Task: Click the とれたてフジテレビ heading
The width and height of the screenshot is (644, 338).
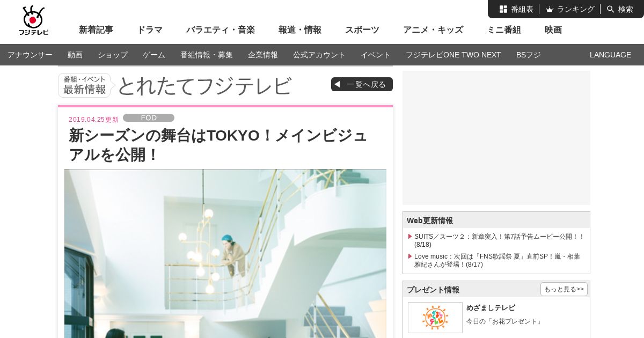Action: click(x=204, y=86)
